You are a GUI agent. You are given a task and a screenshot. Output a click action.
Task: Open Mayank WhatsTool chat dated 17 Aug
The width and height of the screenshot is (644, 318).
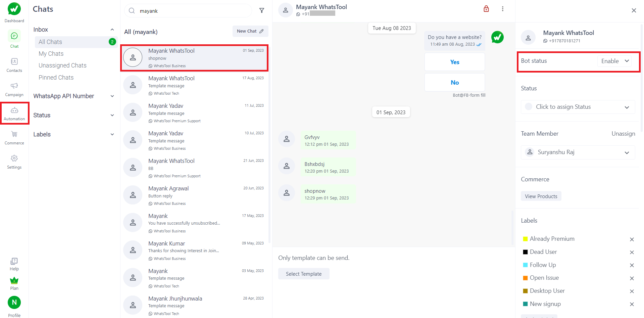click(x=194, y=85)
